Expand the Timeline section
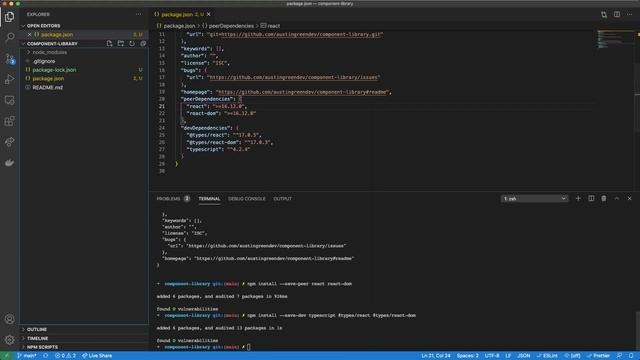This screenshot has height=360, width=640. coord(38,338)
